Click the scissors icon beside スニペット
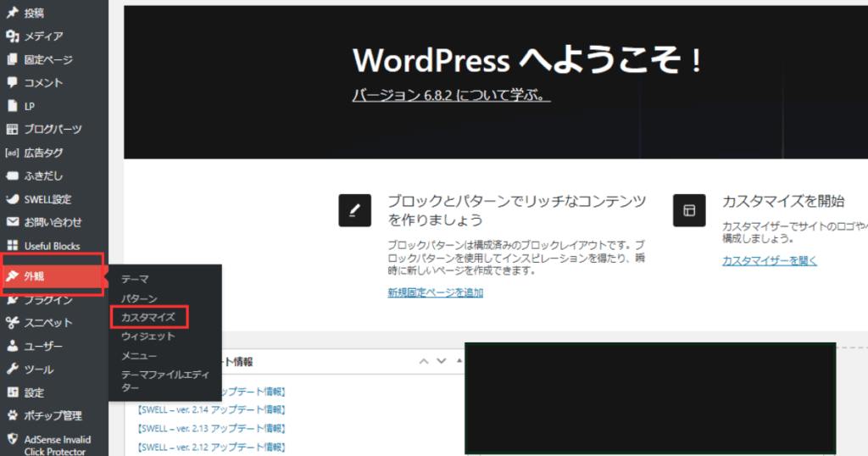 (x=12, y=323)
